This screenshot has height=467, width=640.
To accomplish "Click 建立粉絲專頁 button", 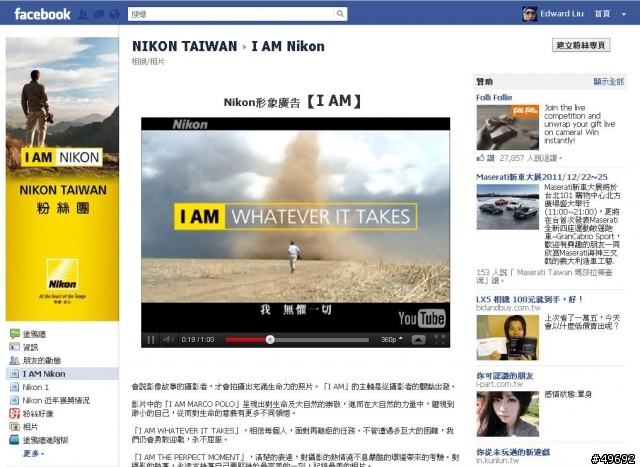I will [581, 45].
